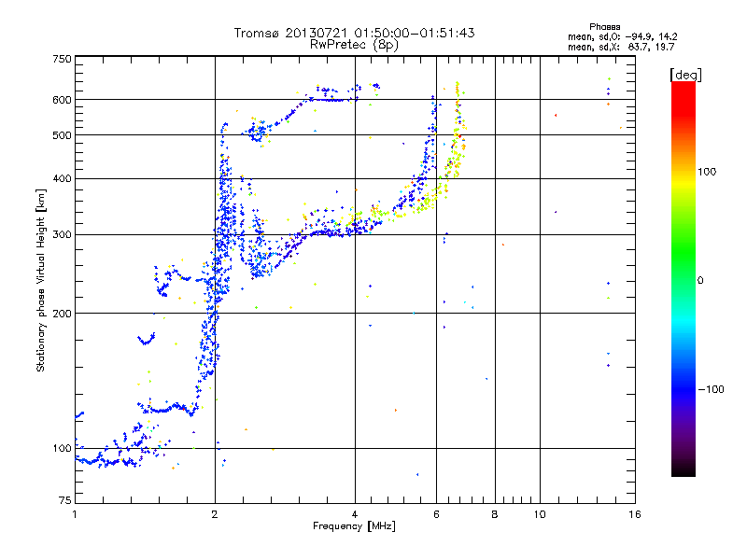747x560 pixels.
Task: Click the y-axis tick label '300'
Action: point(62,234)
